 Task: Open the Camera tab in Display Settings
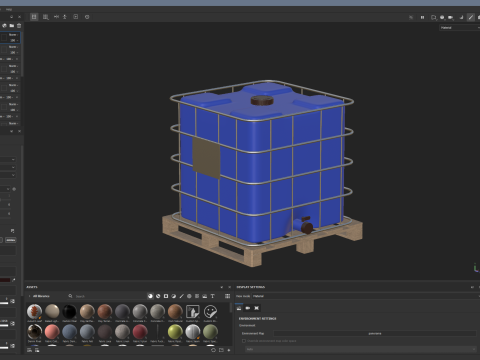coord(248,308)
